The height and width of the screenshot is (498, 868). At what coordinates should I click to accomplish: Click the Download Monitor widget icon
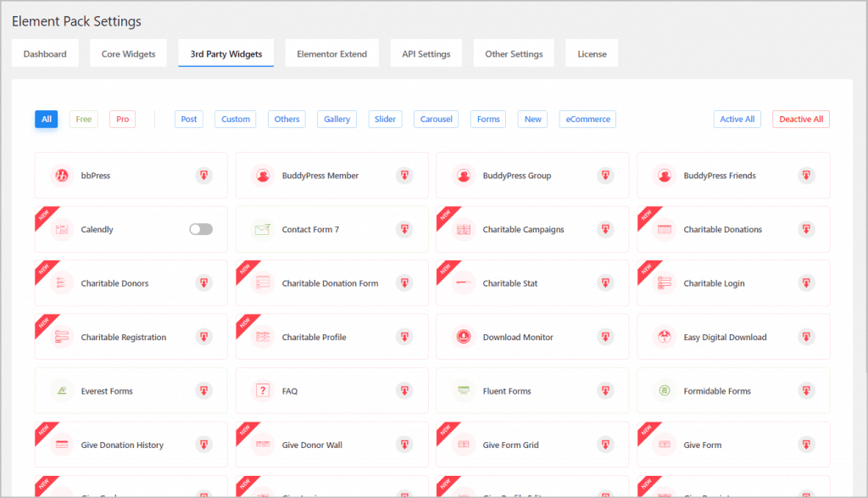click(464, 337)
